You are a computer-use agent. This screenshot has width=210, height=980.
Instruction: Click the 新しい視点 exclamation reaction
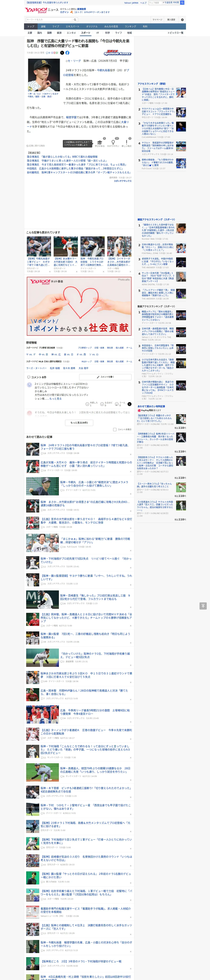click(x=127, y=143)
